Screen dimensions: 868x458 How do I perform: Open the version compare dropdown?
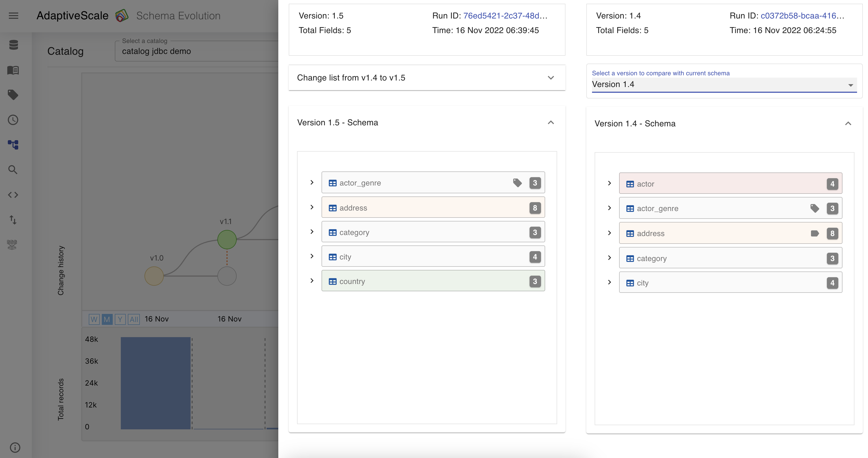[x=724, y=84]
